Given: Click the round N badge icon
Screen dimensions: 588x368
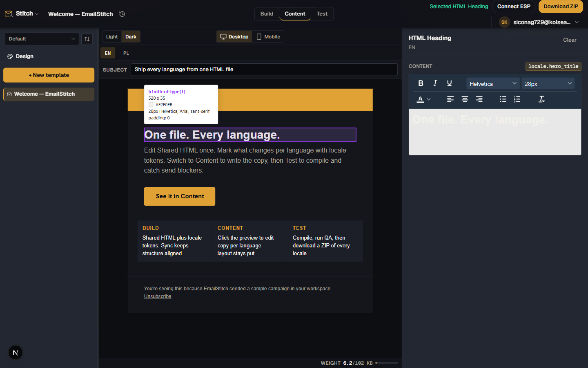Looking at the screenshot, I should tap(16, 352).
